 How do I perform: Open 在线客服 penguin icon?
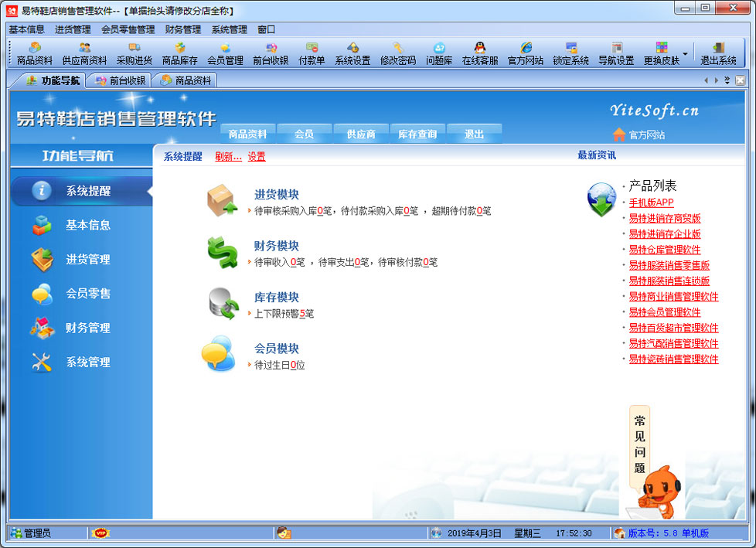point(480,53)
